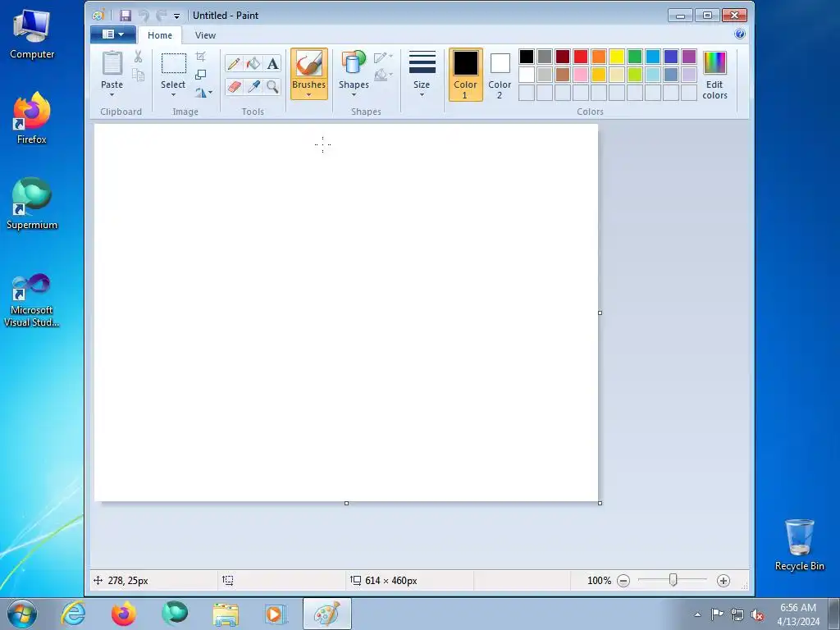Click the Shapes gallery icon
The image size is (840, 630).
(x=354, y=62)
